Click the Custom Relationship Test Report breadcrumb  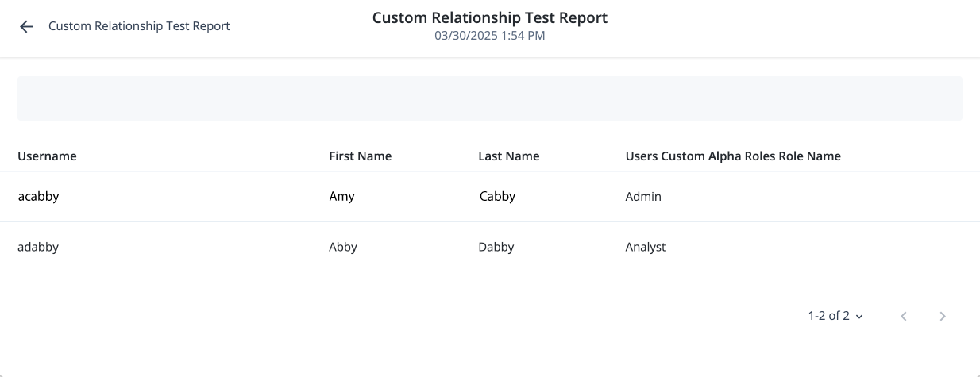(139, 26)
